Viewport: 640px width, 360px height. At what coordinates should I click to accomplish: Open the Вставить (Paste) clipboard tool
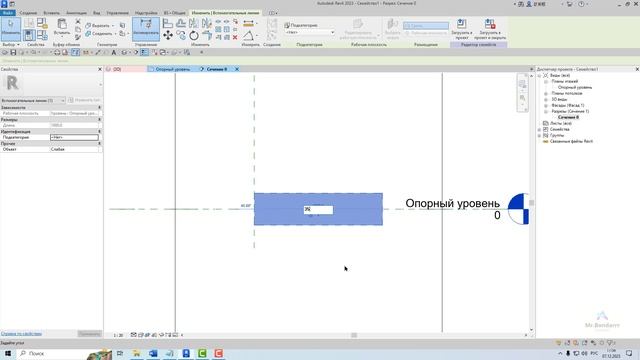pyautogui.click(x=62, y=27)
